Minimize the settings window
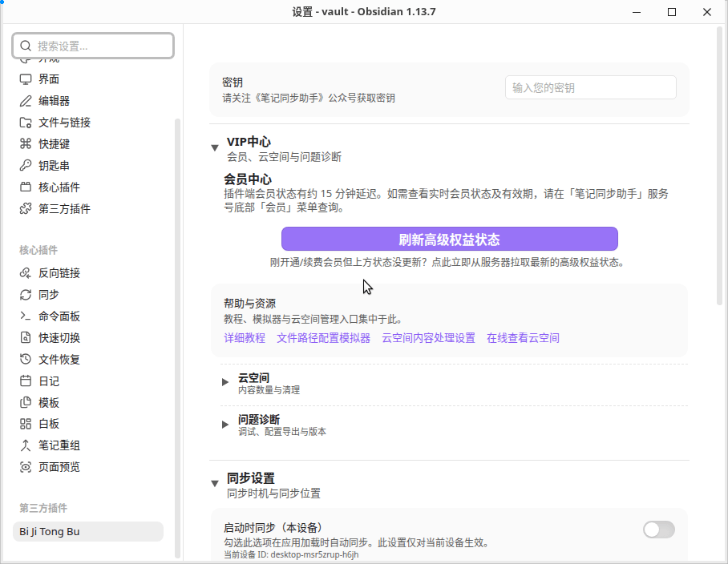 coord(637,12)
